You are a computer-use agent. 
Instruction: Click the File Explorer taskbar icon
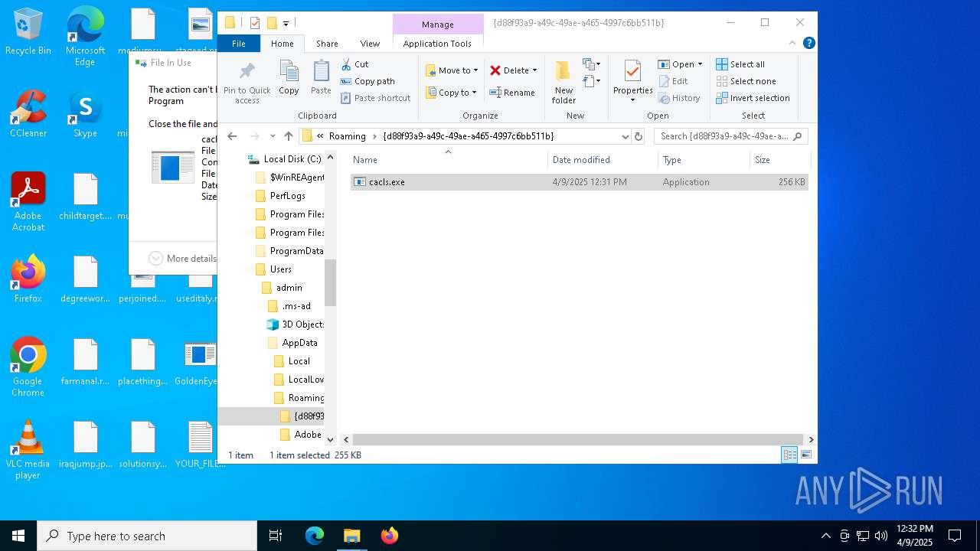click(x=352, y=536)
